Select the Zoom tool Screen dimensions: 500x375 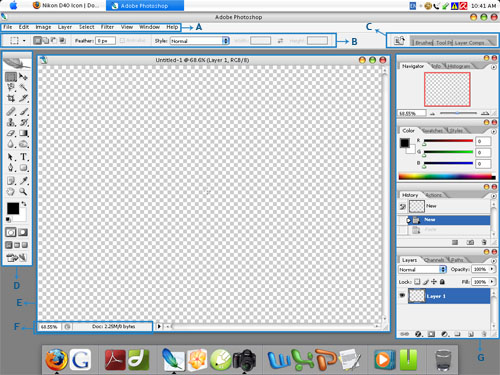pos(23,192)
